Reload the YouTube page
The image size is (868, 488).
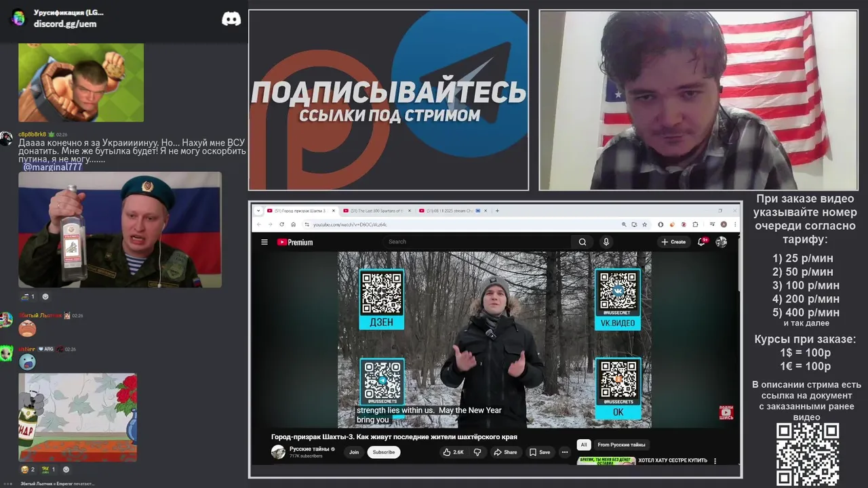[282, 224]
